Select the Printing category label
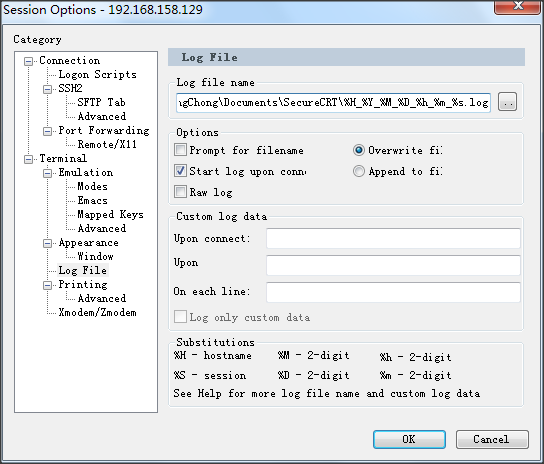The height and width of the screenshot is (464, 544). pyautogui.click(x=83, y=285)
